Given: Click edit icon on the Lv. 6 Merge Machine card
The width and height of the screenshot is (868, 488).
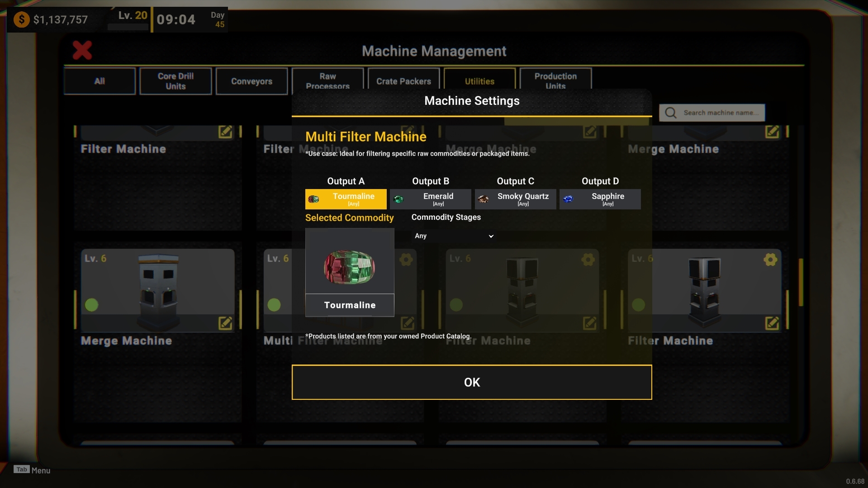Looking at the screenshot, I should point(225,323).
